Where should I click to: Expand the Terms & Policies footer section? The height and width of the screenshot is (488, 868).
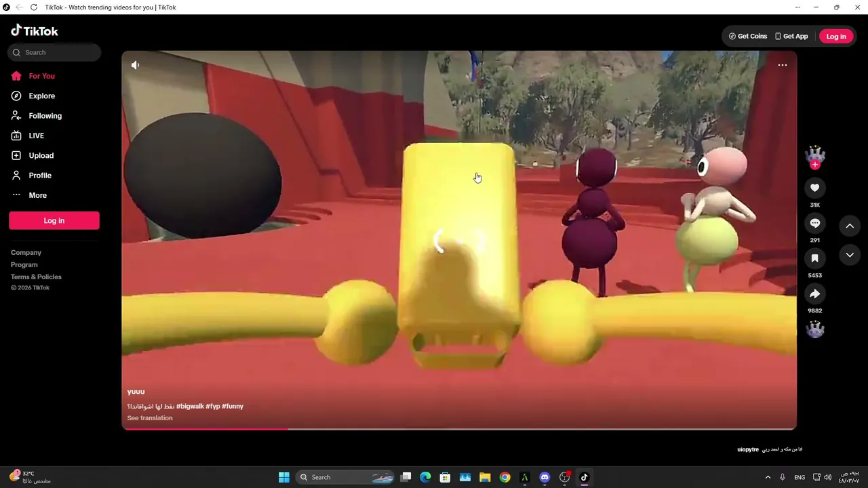click(36, 277)
